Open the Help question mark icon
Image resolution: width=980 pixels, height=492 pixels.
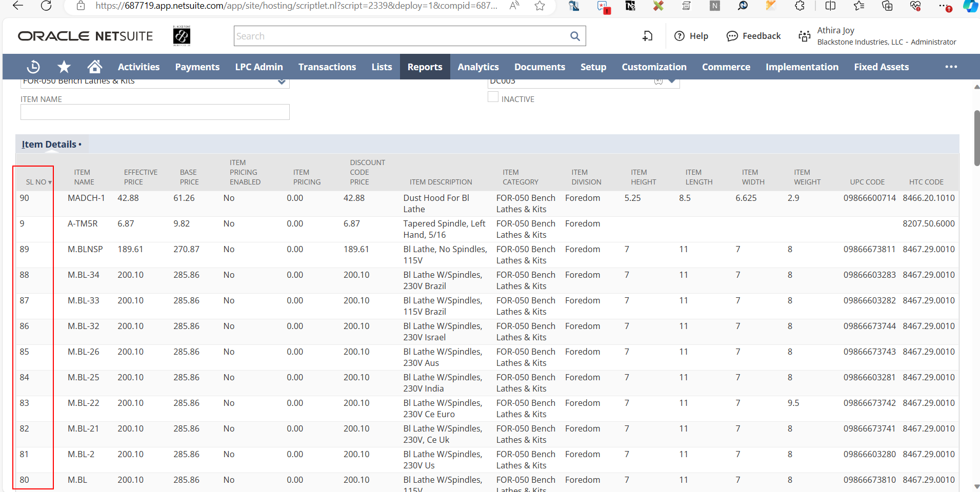(679, 36)
